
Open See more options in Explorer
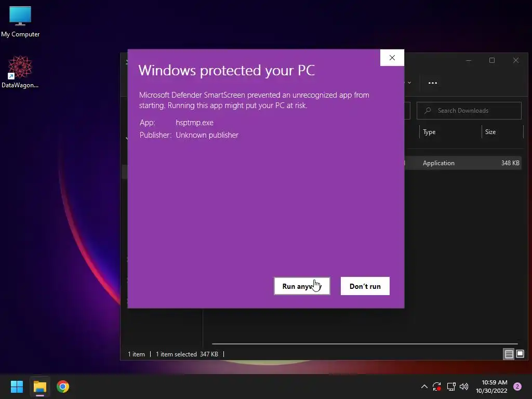pos(433,83)
